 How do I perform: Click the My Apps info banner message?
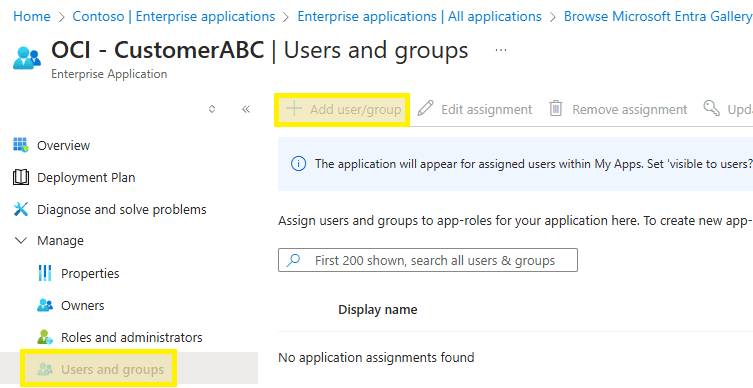point(534,164)
